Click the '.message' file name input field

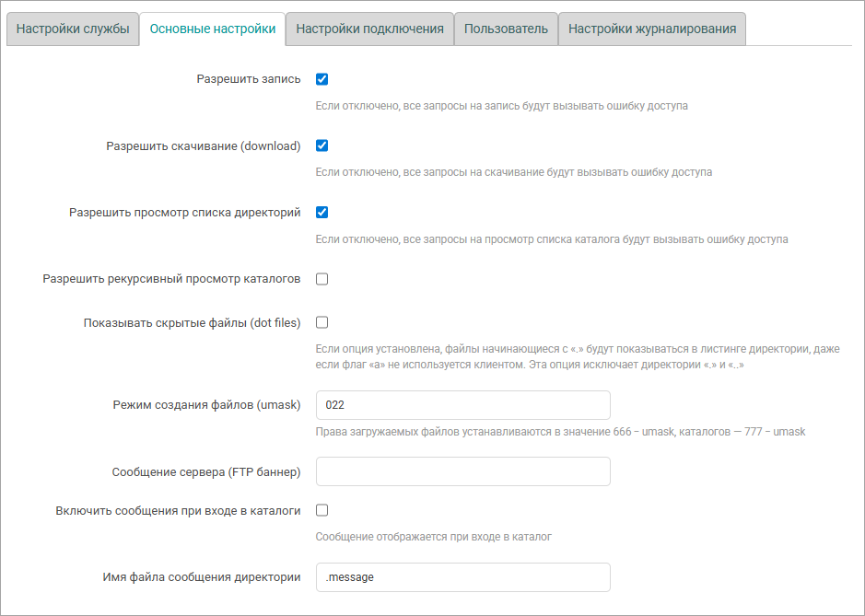click(462, 577)
